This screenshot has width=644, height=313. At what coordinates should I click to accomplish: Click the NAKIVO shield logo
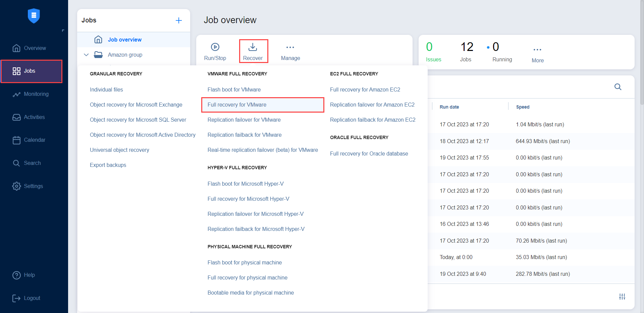click(34, 16)
